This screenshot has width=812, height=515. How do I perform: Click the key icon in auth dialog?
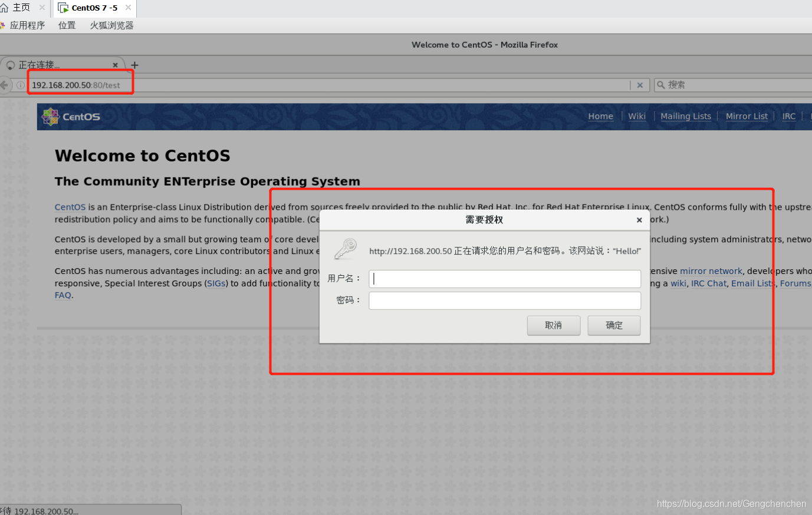tap(346, 249)
